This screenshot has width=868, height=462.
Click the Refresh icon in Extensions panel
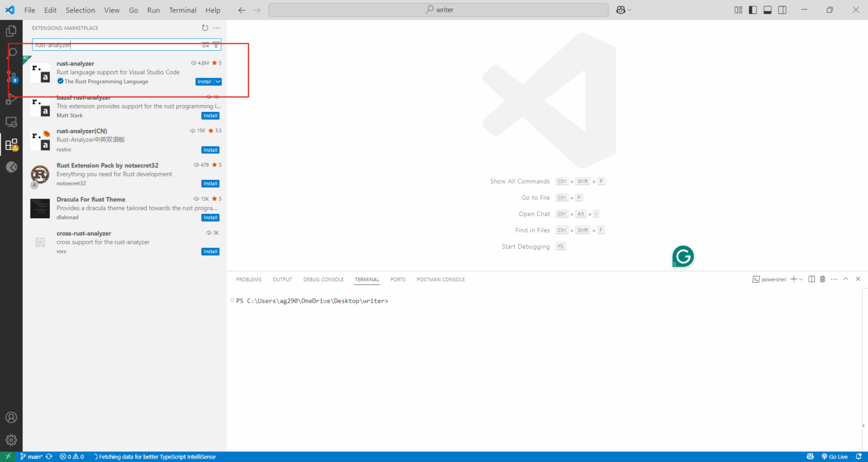click(x=205, y=27)
